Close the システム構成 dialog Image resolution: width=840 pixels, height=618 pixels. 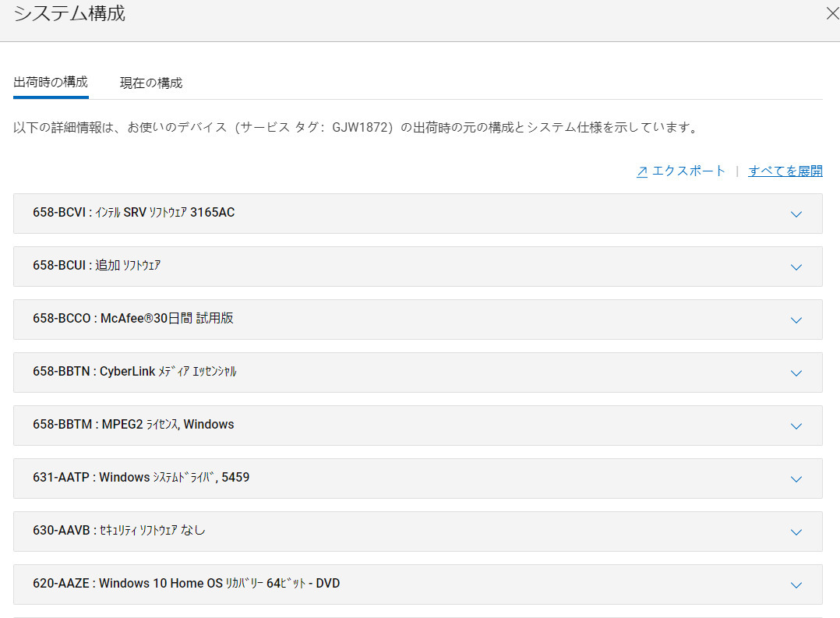click(832, 13)
